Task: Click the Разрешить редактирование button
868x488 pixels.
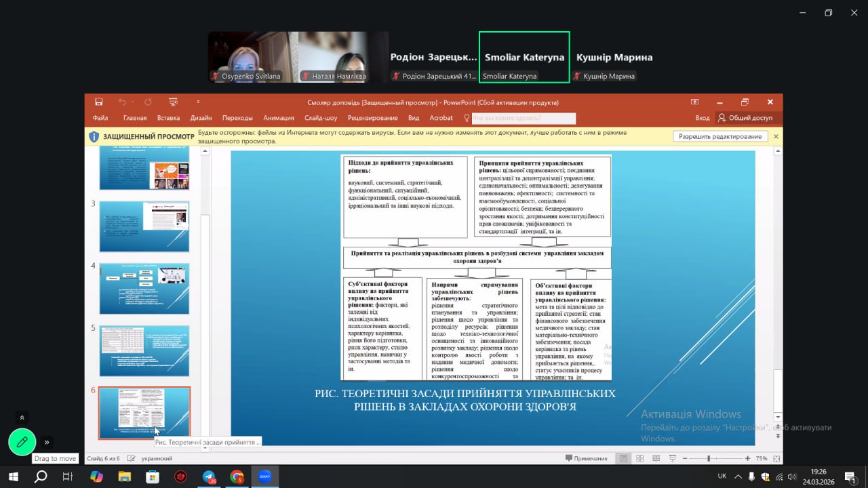Action: pos(720,136)
